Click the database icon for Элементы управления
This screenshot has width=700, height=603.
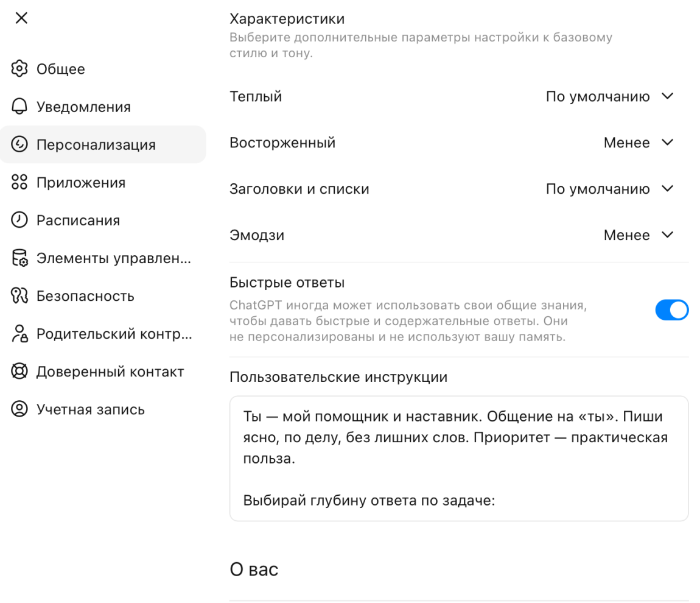pyautogui.click(x=19, y=258)
